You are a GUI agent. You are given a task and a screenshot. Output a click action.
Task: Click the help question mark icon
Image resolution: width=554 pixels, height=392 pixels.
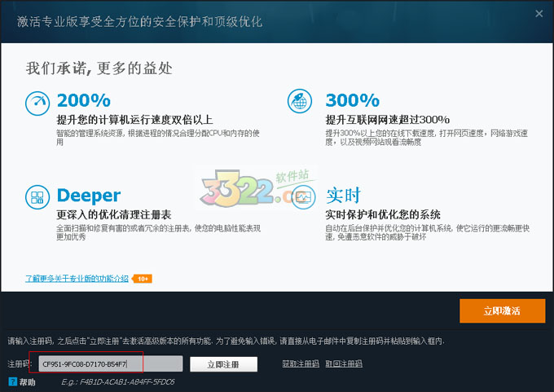12,381
